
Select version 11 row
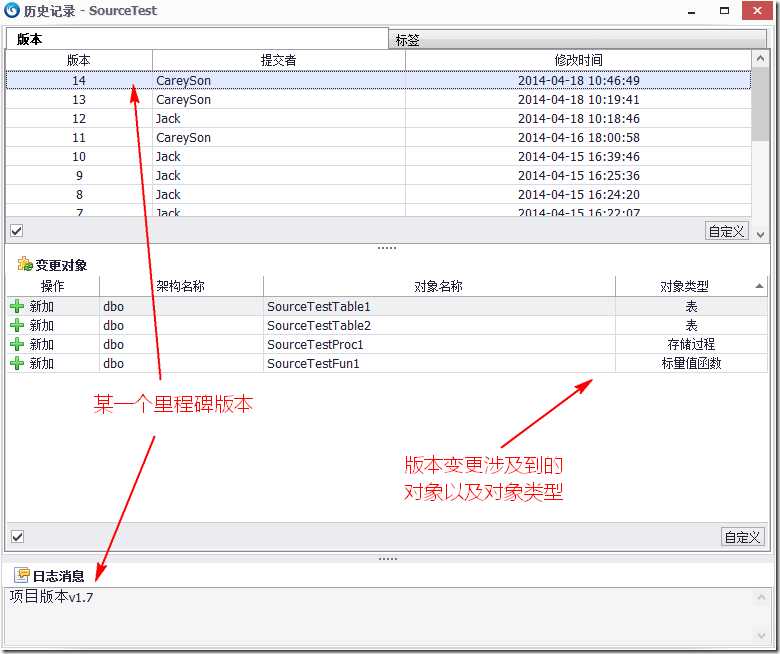(x=378, y=137)
